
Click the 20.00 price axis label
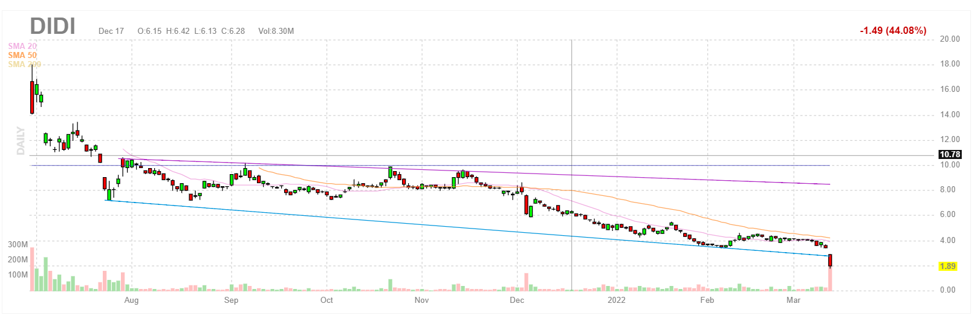click(950, 39)
